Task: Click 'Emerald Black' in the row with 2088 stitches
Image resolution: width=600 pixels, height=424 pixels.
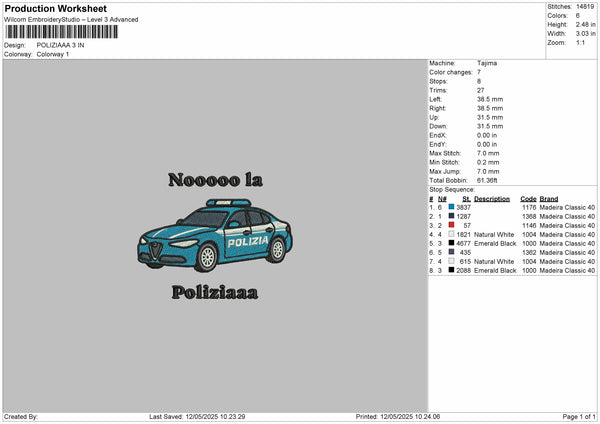Action: (495, 271)
